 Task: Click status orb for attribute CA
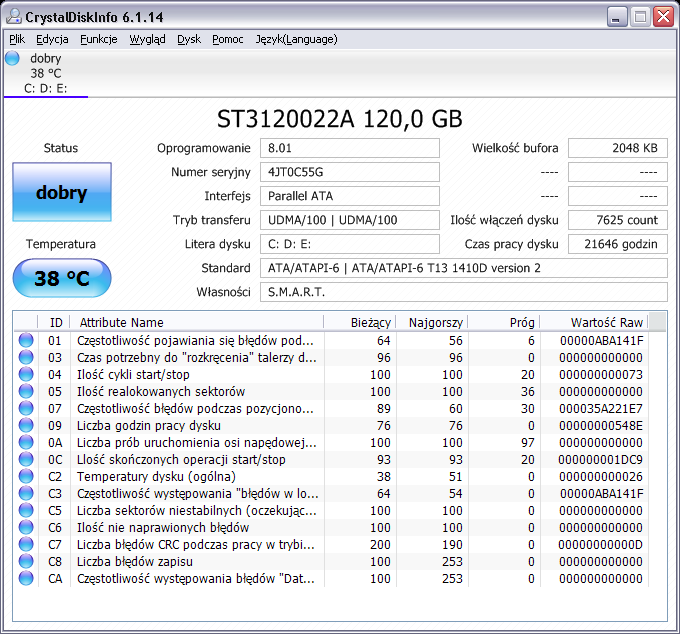pos(26,578)
